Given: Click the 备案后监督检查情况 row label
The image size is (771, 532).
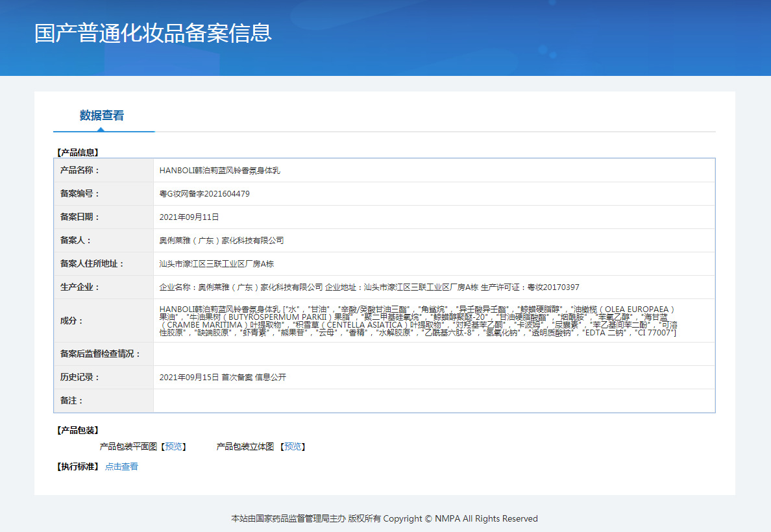Looking at the screenshot, I should [101, 354].
